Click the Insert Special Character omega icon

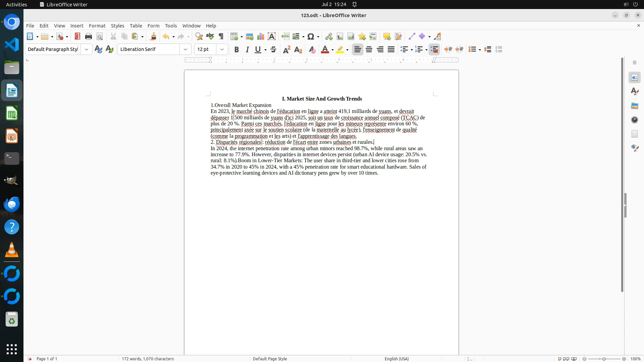[311, 37]
